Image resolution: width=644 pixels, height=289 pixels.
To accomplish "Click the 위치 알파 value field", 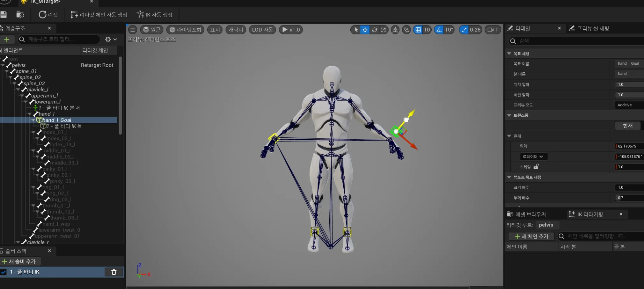I will pos(629,84).
